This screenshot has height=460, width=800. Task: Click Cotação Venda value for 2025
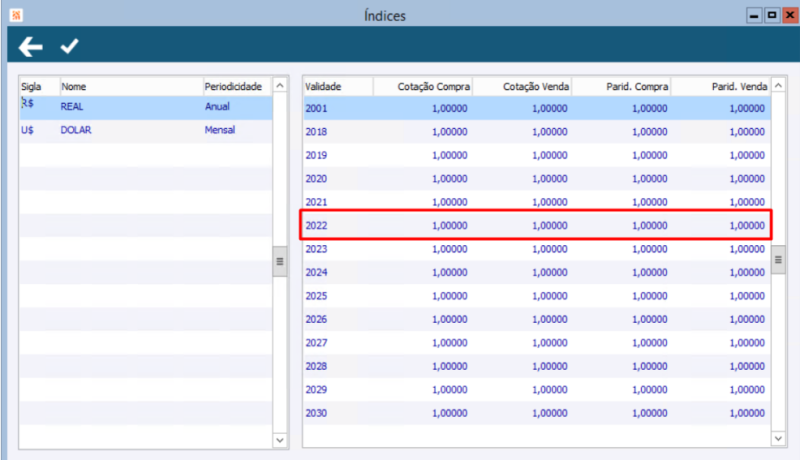pos(549,296)
